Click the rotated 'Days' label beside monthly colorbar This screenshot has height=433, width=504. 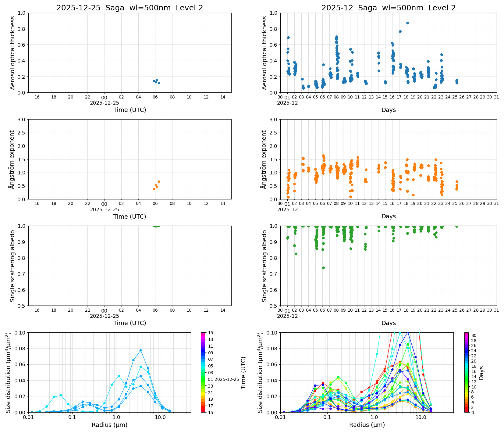point(481,373)
